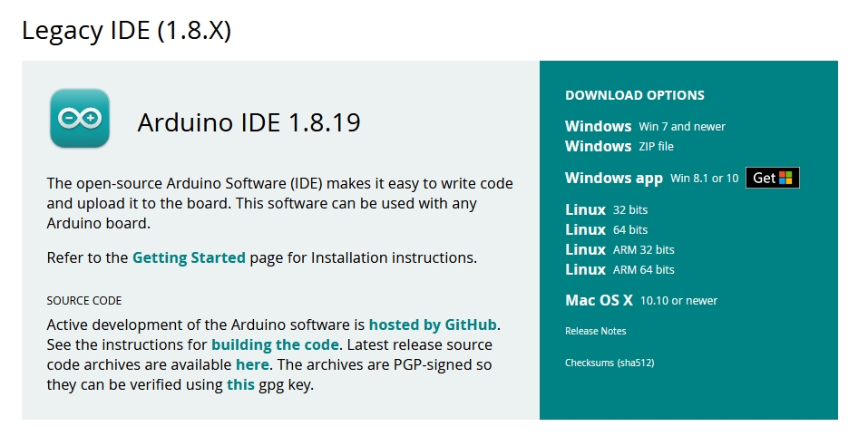Follow the hosted by GitHub link
Image resolution: width=868 pixels, height=436 pixels.
tap(433, 325)
